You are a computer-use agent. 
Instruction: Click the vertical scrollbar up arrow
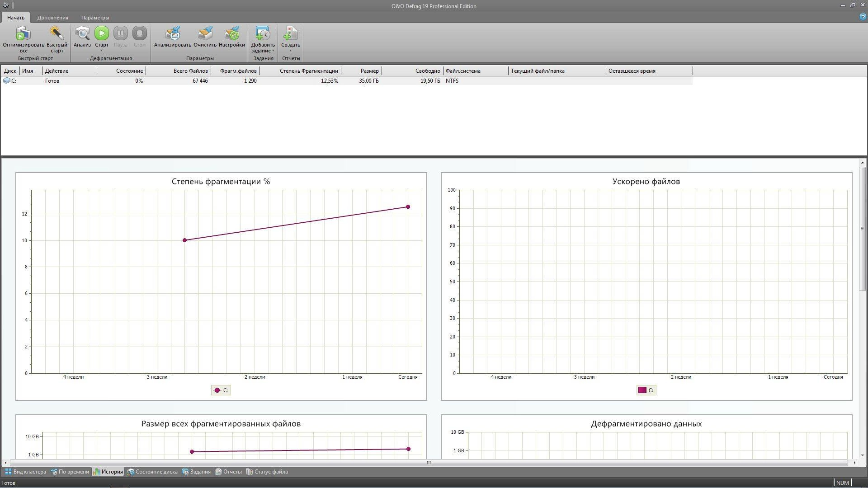click(x=862, y=163)
